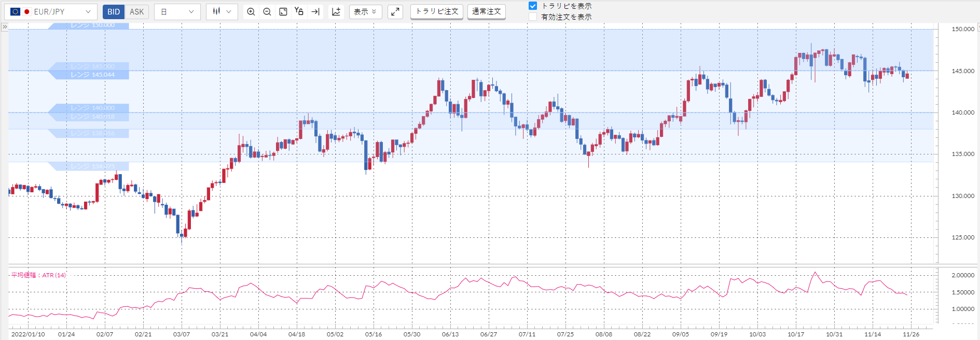Select the レンジ 145.044 range label
This screenshot has width=980, height=340.
coord(92,75)
